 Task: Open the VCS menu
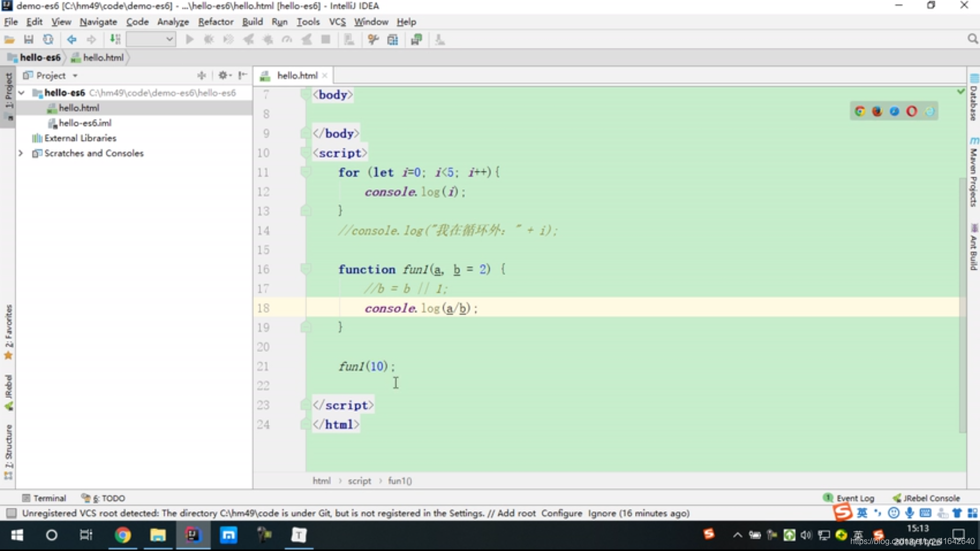pyautogui.click(x=337, y=22)
